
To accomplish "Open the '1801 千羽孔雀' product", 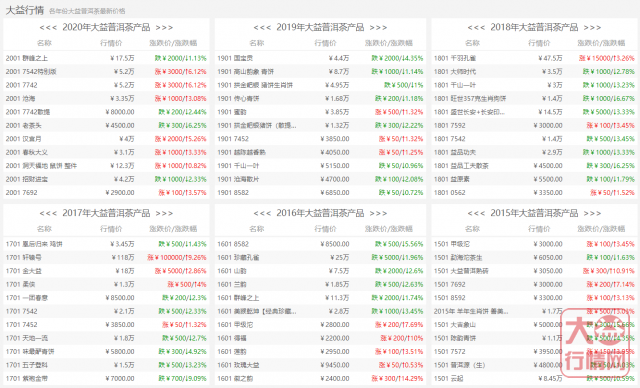I will [455, 58].
